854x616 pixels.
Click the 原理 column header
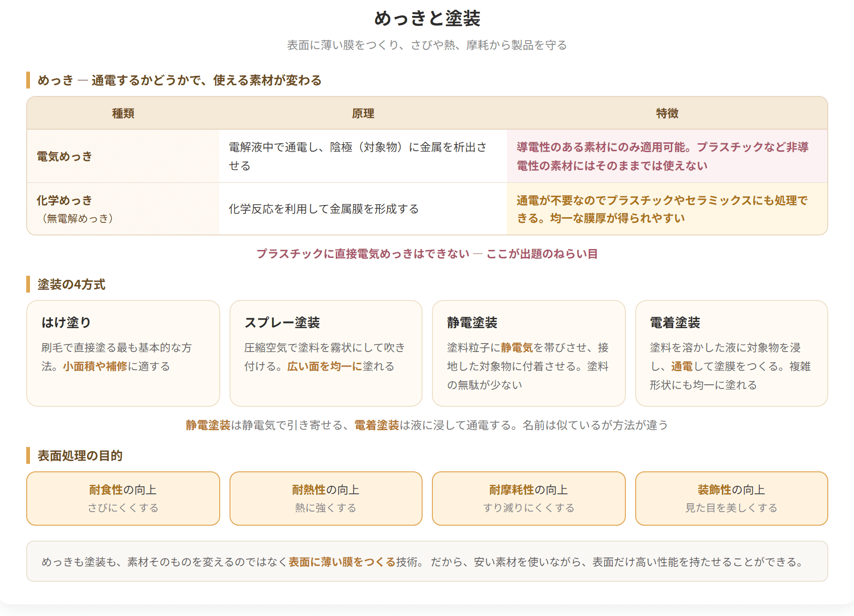(363, 113)
